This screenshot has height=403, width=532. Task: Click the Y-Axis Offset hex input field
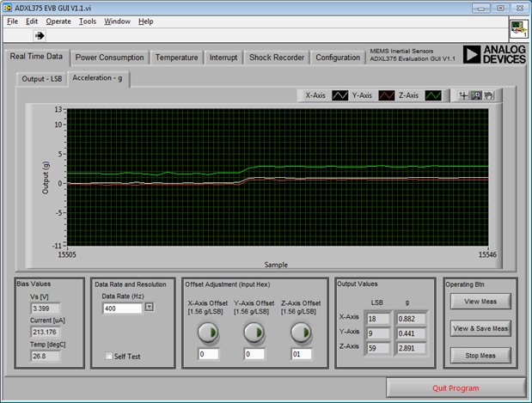point(254,353)
